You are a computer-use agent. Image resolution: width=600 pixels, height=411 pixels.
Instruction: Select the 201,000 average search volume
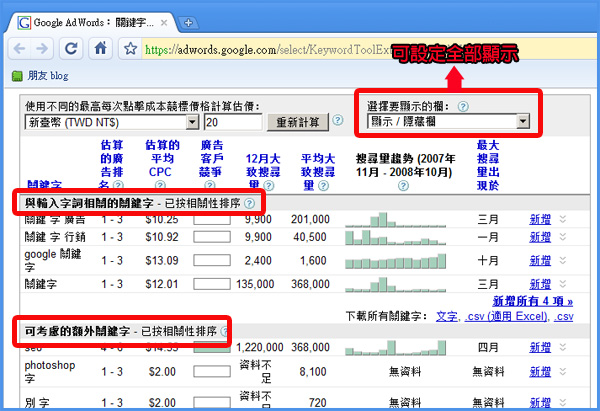[x=310, y=219]
